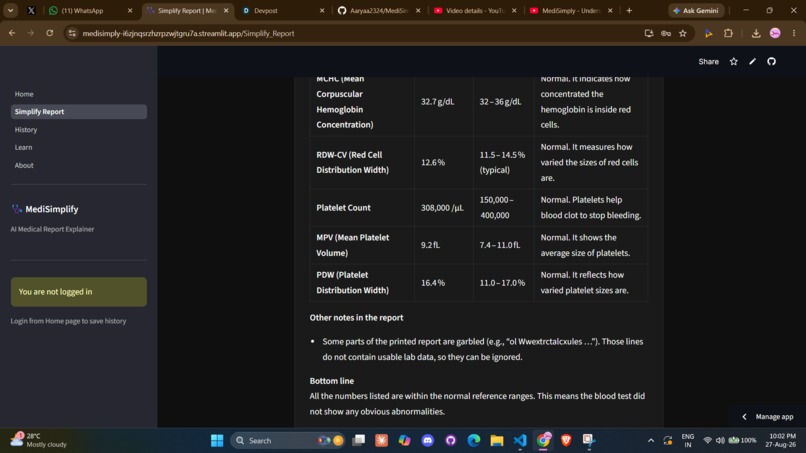This screenshot has width=806, height=453.
Task: Go forward in browser history
Action: 31,33
